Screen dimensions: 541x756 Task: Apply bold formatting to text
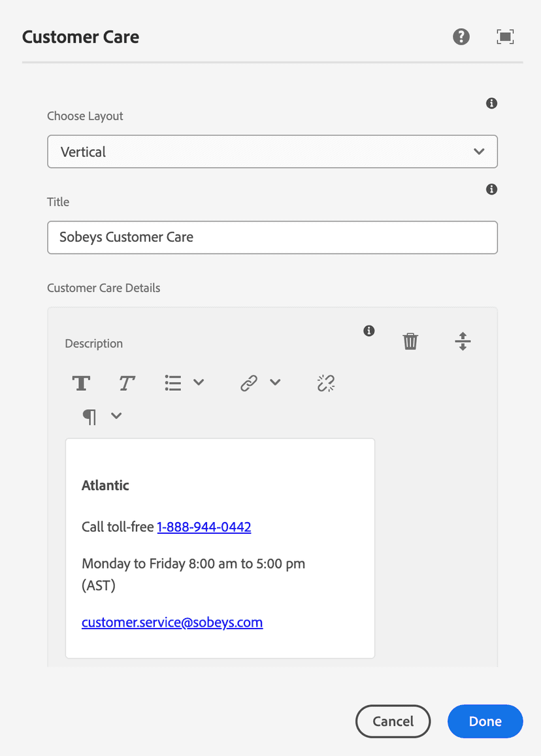pos(81,383)
